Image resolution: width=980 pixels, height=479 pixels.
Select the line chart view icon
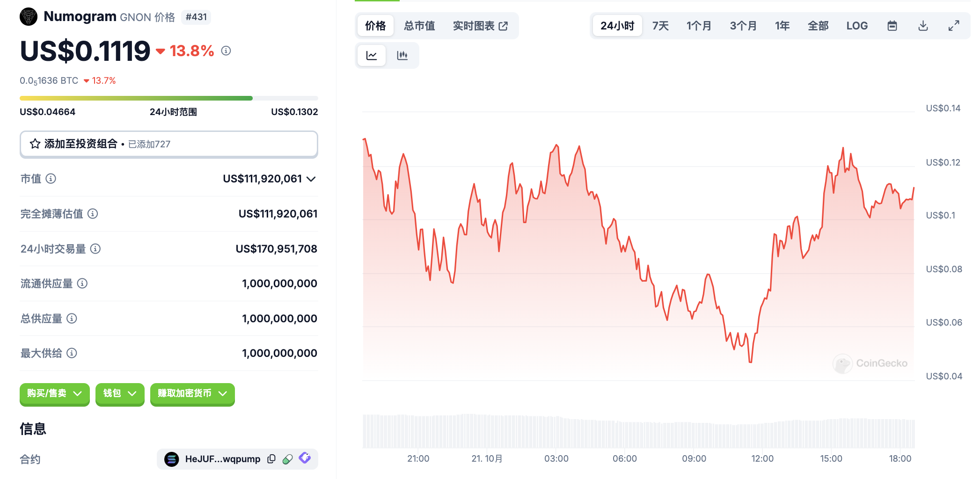pos(372,56)
